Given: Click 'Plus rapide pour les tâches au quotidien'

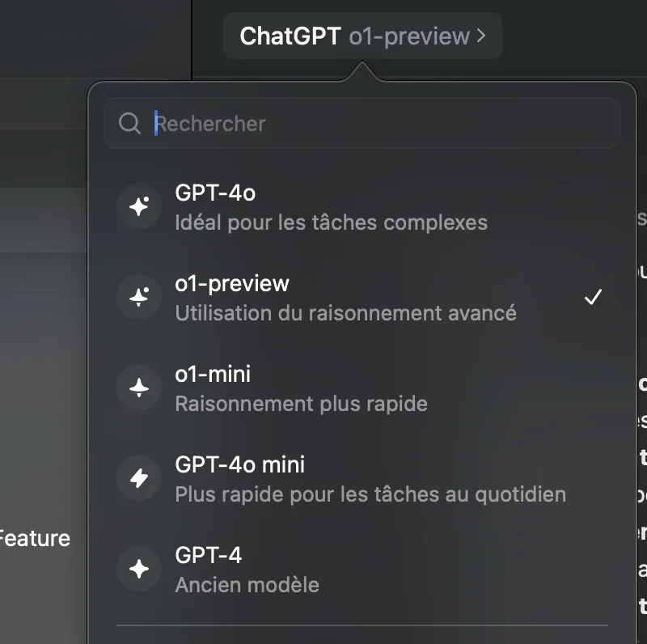Looking at the screenshot, I should tap(370, 494).
